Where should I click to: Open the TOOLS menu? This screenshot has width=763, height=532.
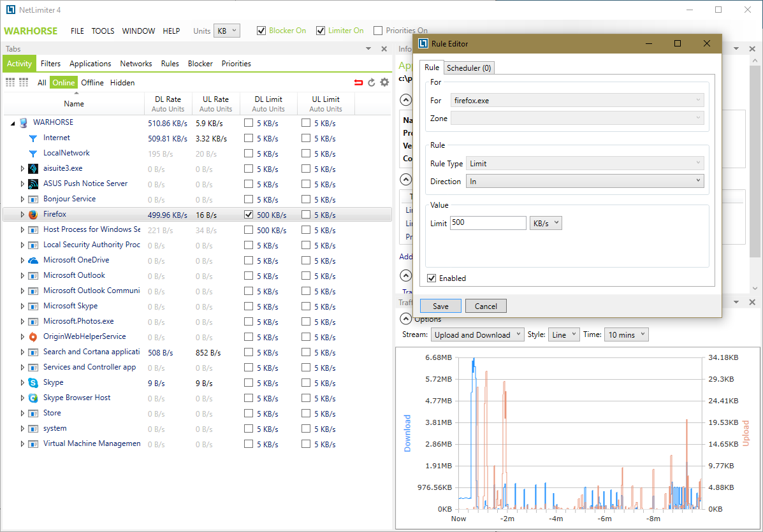103,31
